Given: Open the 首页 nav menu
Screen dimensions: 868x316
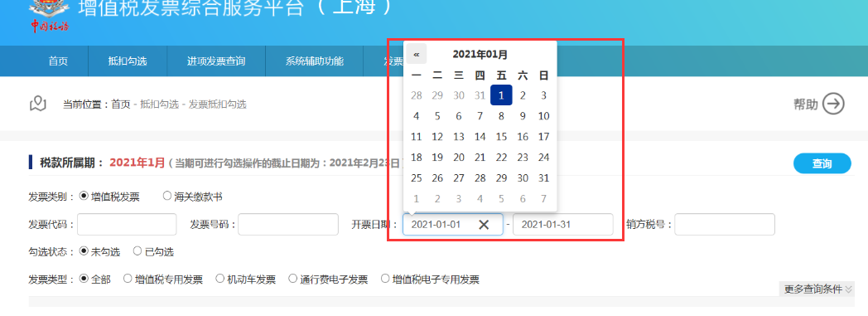Looking at the screenshot, I should point(58,61).
